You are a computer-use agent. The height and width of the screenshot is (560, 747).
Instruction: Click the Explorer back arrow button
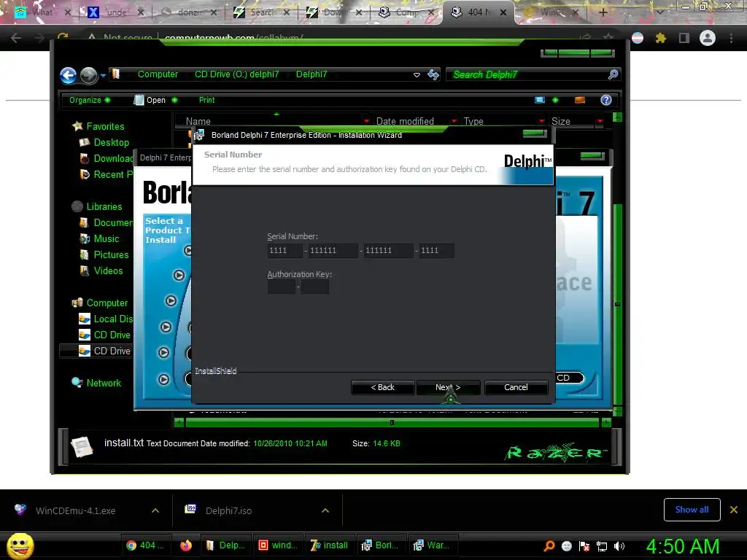click(x=68, y=75)
